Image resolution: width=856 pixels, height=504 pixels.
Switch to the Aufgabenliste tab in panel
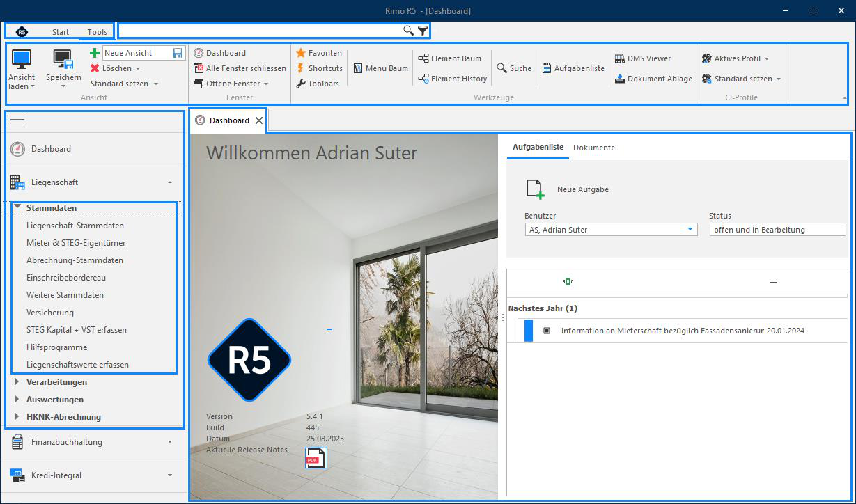click(x=538, y=148)
